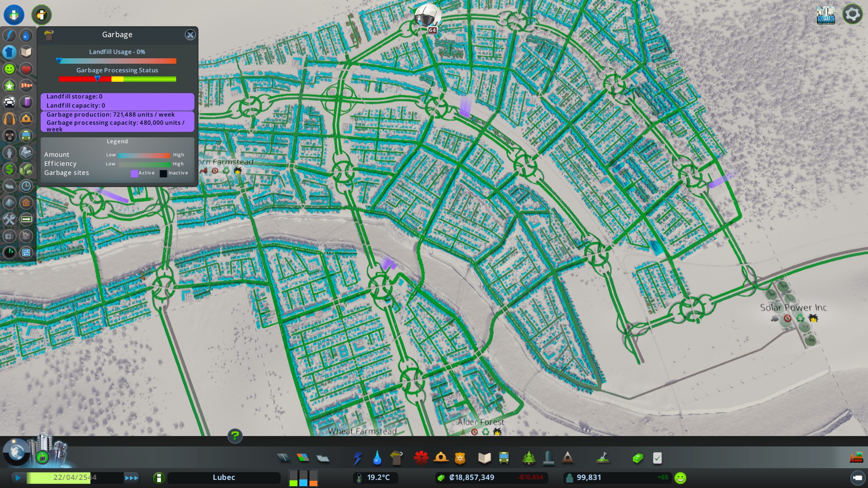The height and width of the screenshot is (488, 868).
Task: Open Healthcare build menu red cross
Action: tap(421, 458)
